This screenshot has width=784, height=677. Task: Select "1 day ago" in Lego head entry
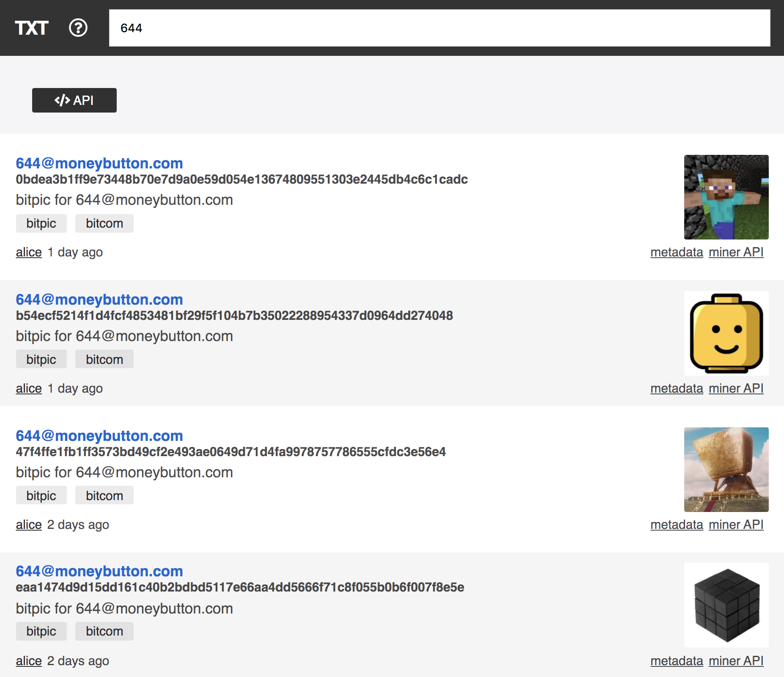pos(75,388)
